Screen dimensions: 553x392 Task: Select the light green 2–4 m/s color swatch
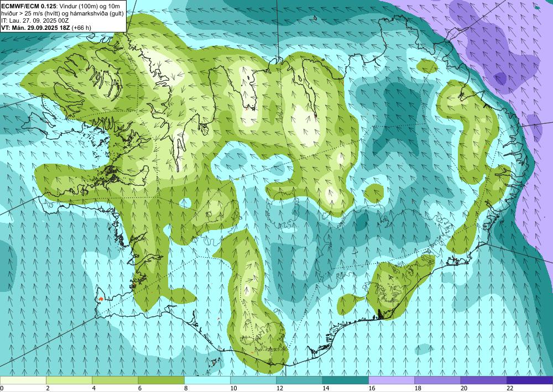[69, 380]
